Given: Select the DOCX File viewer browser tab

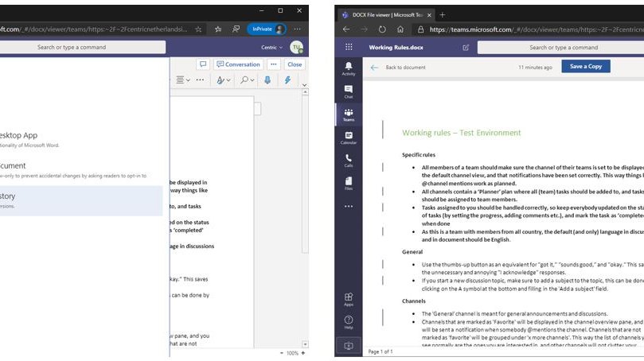Looking at the screenshot, I should (387, 15).
